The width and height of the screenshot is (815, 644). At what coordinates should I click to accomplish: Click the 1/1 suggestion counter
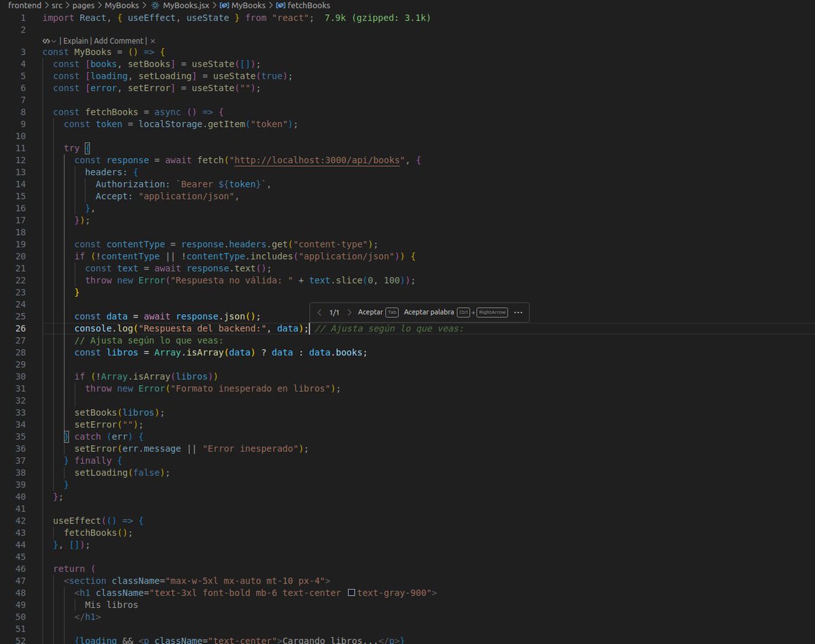(x=334, y=312)
